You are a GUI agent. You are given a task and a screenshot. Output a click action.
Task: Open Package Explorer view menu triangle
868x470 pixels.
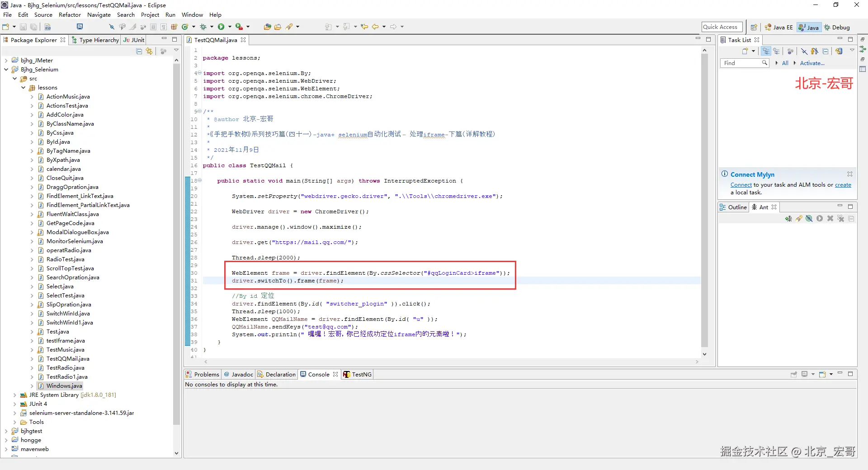[176, 51]
